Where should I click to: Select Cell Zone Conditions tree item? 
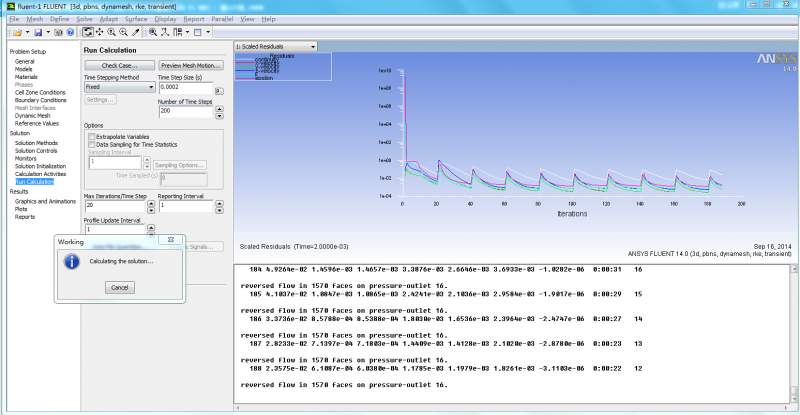pyautogui.click(x=40, y=92)
